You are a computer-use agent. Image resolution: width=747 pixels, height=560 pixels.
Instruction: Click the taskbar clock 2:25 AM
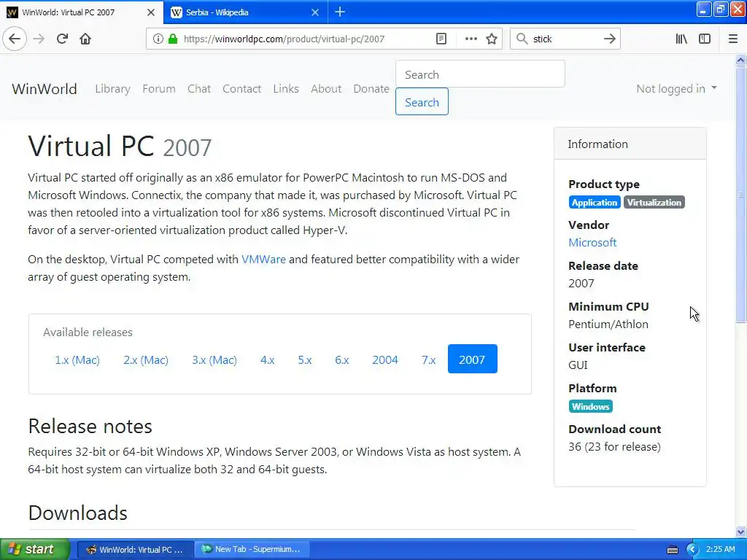point(720,549)
